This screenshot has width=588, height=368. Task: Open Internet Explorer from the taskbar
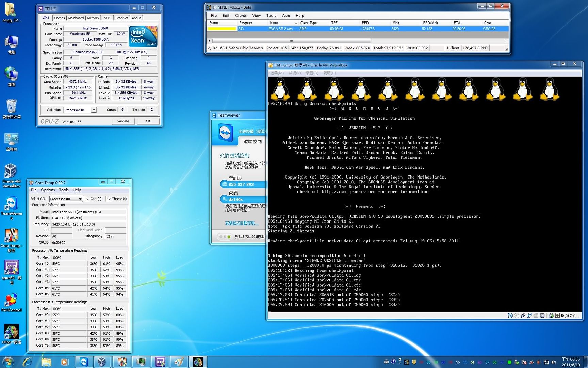(27, 362)
